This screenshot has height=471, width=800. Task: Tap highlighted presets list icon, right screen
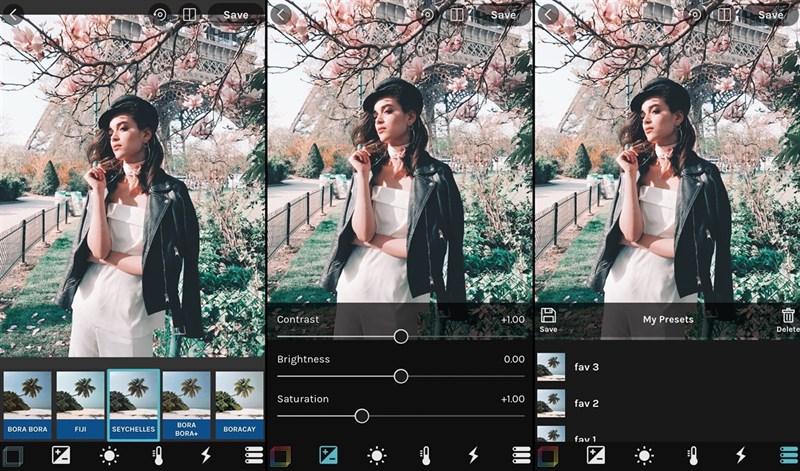(x=789, y=455)
